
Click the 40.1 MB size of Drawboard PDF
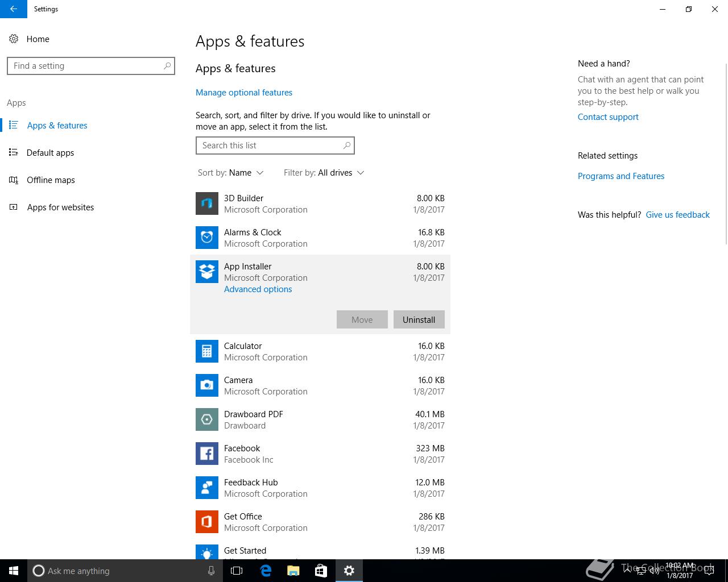pyautogui.click(x=430, y=414)
